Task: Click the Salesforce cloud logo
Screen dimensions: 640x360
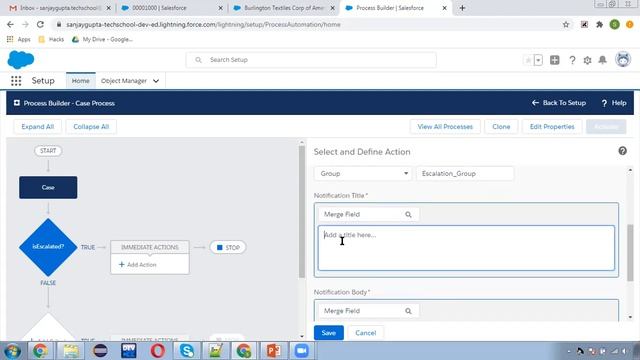Action: (21, 60)
